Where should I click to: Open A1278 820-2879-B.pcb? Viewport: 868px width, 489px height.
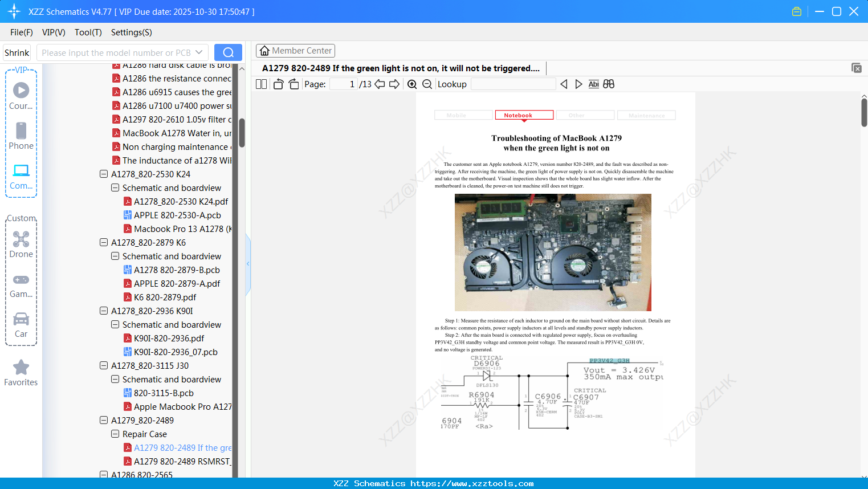tap(177, 270)
